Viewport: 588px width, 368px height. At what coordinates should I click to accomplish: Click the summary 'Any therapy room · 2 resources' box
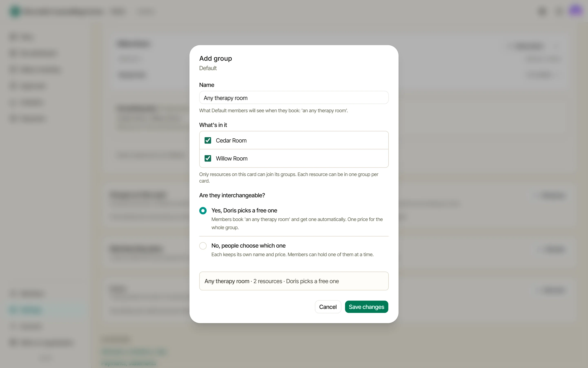coord(294,281)
